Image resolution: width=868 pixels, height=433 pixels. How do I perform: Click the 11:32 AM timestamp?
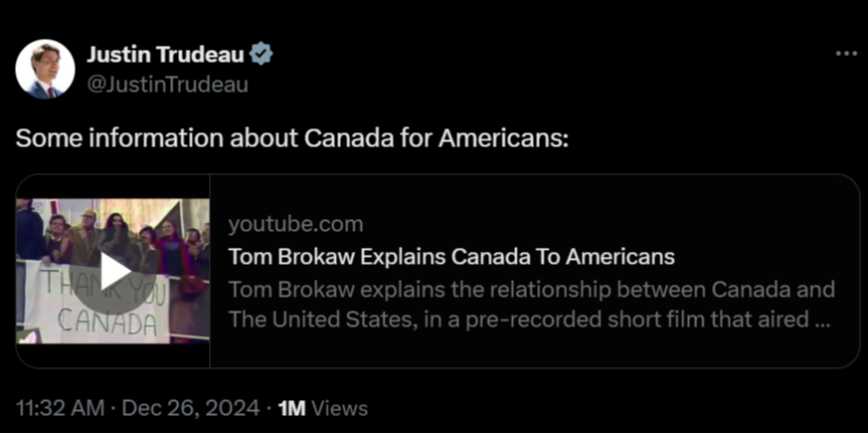(x=59, y=408)
